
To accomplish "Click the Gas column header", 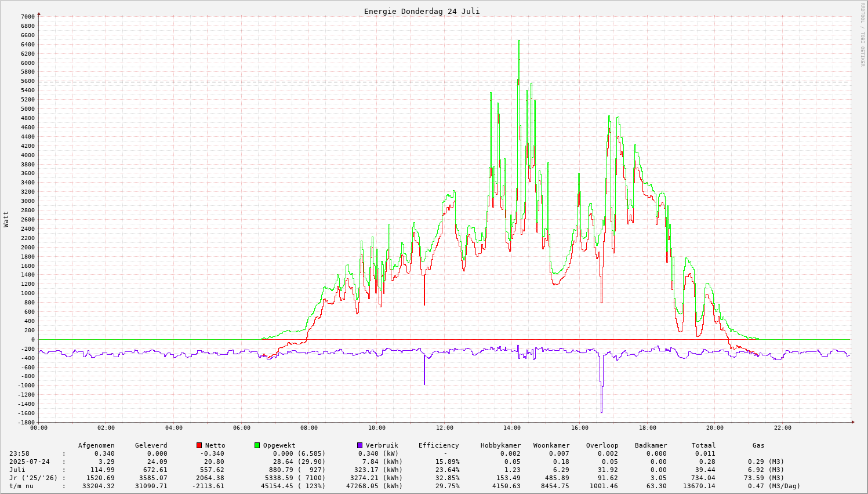I will coord(758,445).
